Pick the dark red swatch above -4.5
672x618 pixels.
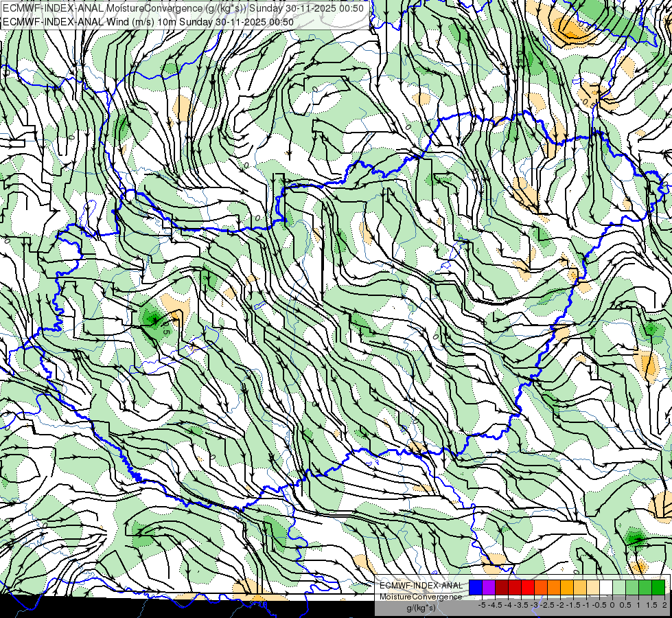coord(502,588)
